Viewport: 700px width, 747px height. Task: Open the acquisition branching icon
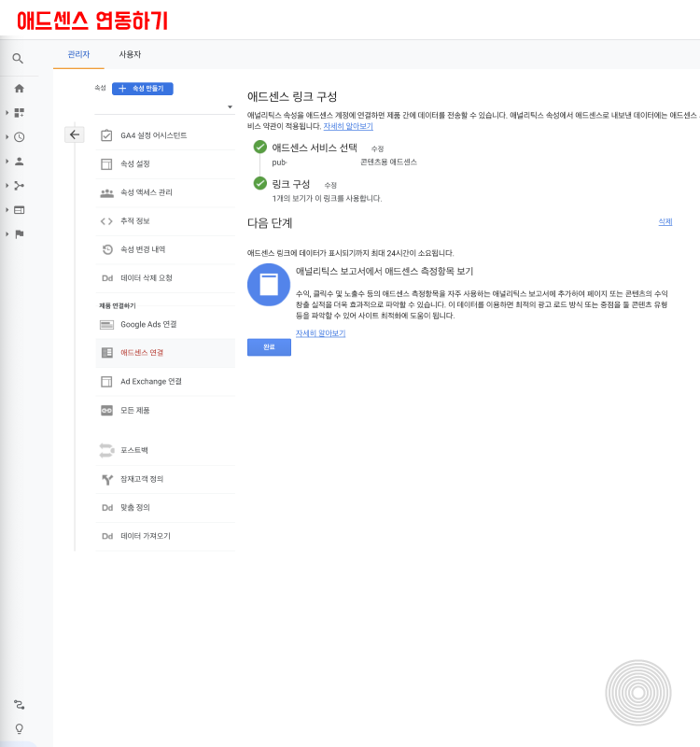(x=19, y=186)
